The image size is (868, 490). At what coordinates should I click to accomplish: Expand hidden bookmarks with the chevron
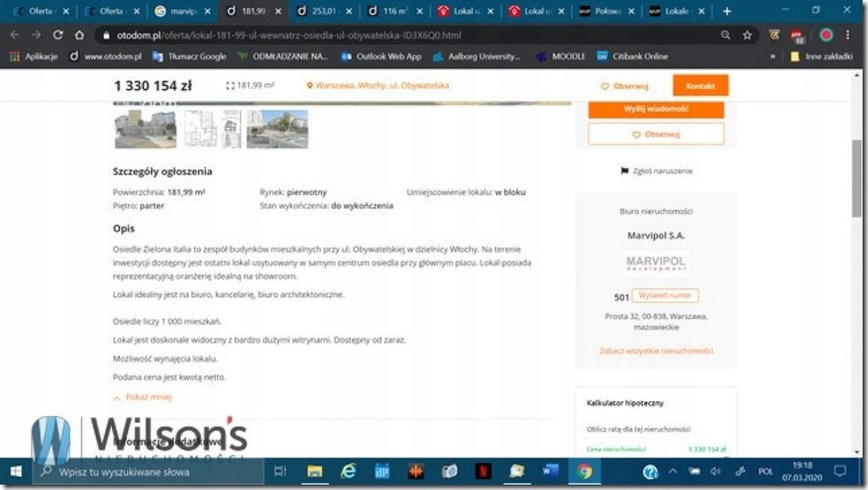(773, 57)
